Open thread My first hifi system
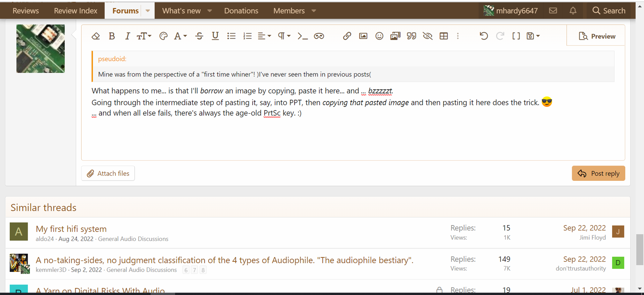This screenshot has height=295, width=644. [x=71, y=229]
